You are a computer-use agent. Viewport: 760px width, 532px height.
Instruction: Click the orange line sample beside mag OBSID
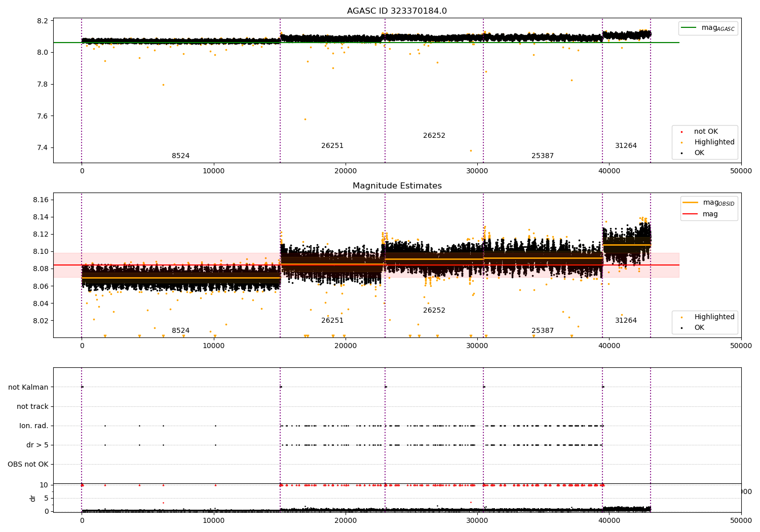(691, 202)
